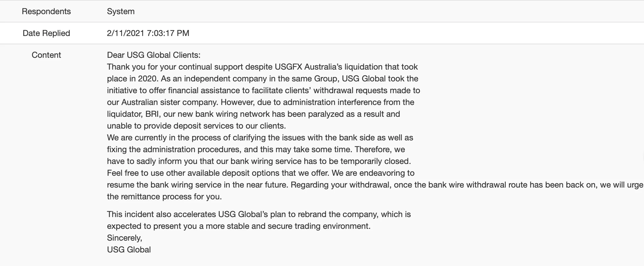The image size is (644, 266).
Task: Click the Content row label
Action: coord(46,55)
